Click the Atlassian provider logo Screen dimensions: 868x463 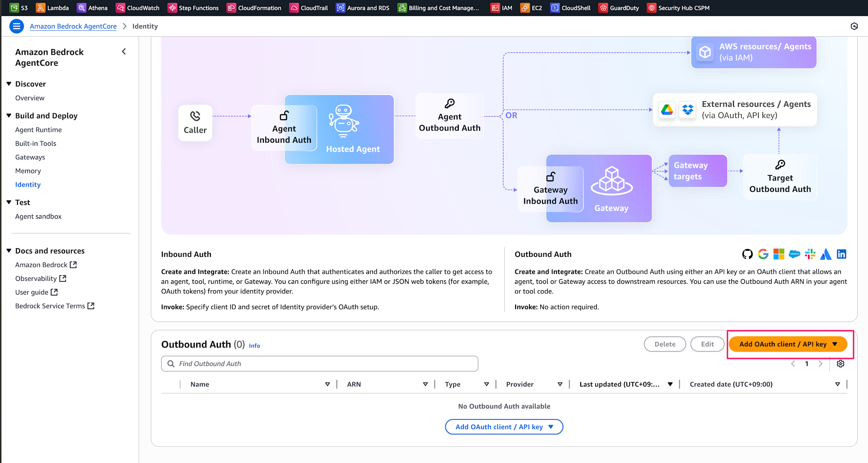(x=826, y=254)
